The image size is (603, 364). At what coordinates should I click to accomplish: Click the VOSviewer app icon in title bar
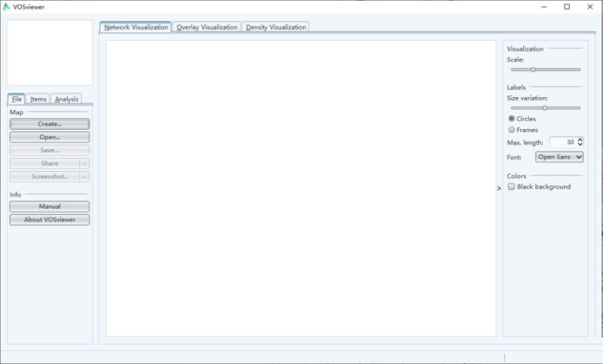tap(6, 7)
